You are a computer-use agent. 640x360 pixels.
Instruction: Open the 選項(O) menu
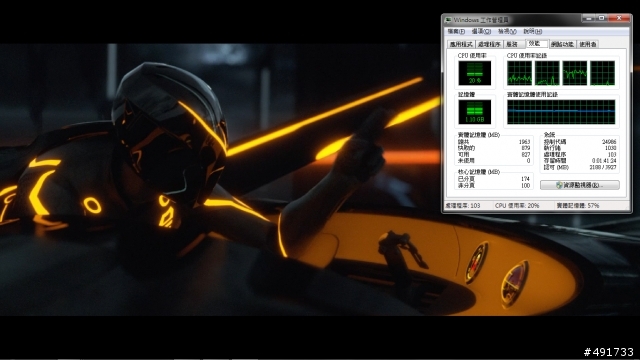tap(481, 31)
